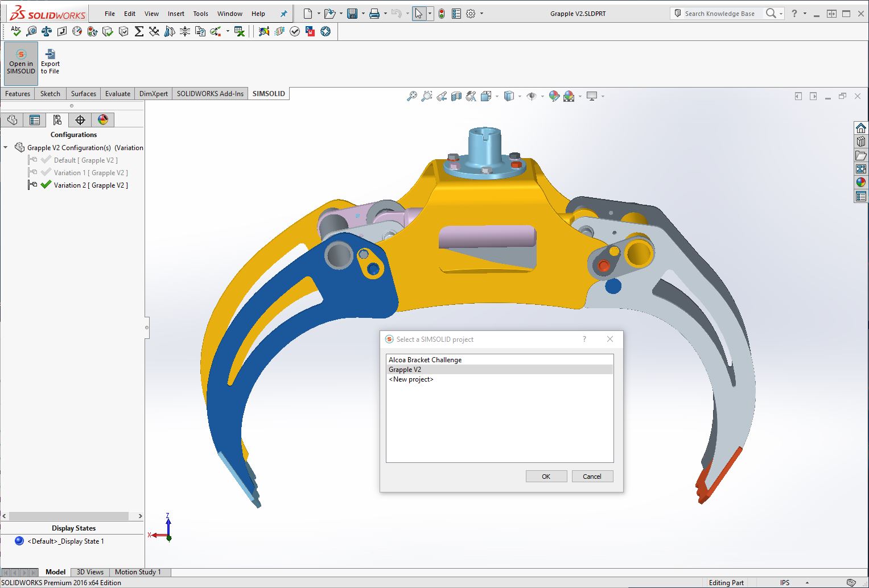Select <Default>_Display State 1
Image resolution: width=869 pixels, height=588 pixels.
65,541
